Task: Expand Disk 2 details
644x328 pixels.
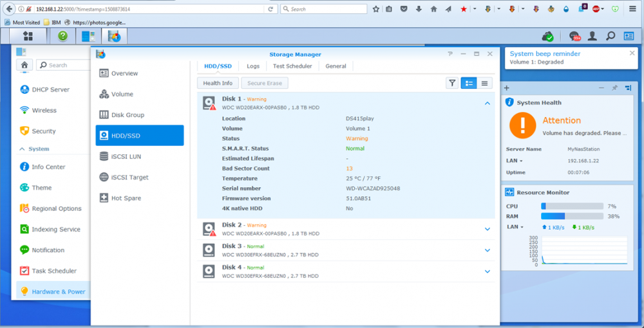Action: pos(488,229)
